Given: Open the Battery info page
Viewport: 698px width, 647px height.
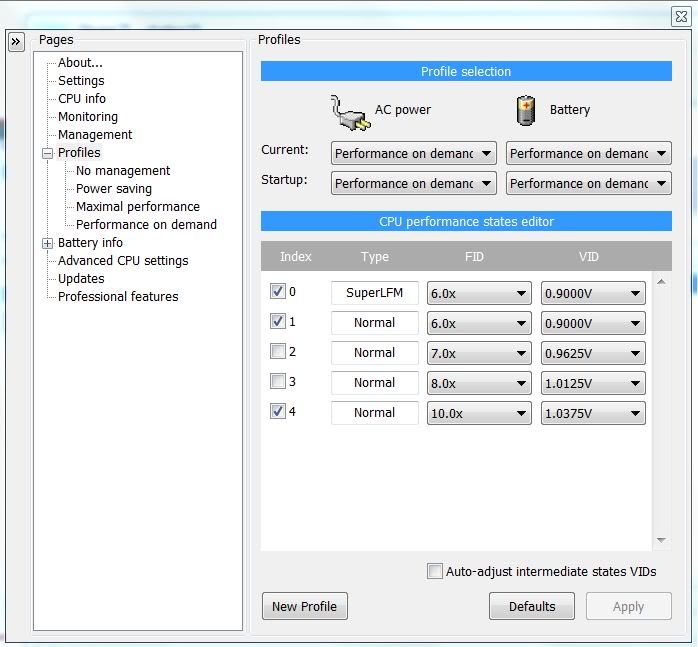Looking at the screenshot, I should (x=90, y=243).
